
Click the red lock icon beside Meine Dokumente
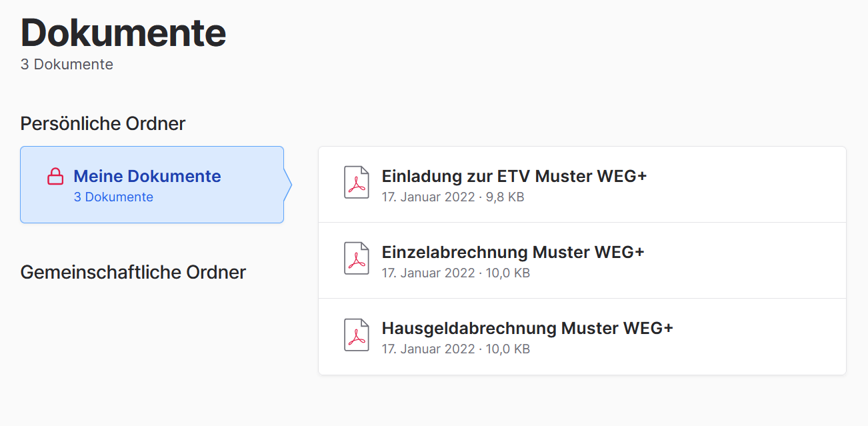coord(55,177)
